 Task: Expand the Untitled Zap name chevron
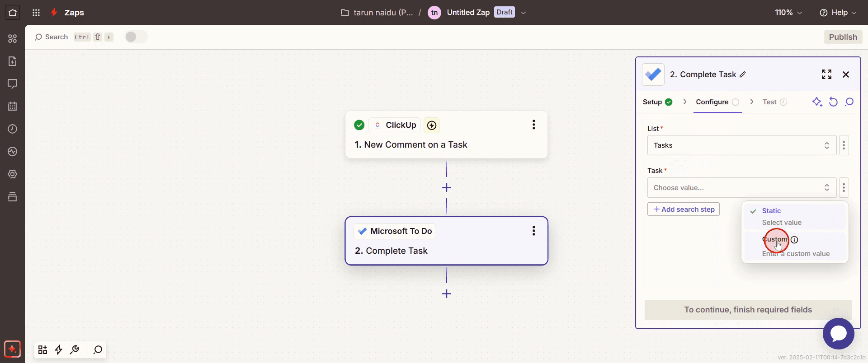click(524, 13)
